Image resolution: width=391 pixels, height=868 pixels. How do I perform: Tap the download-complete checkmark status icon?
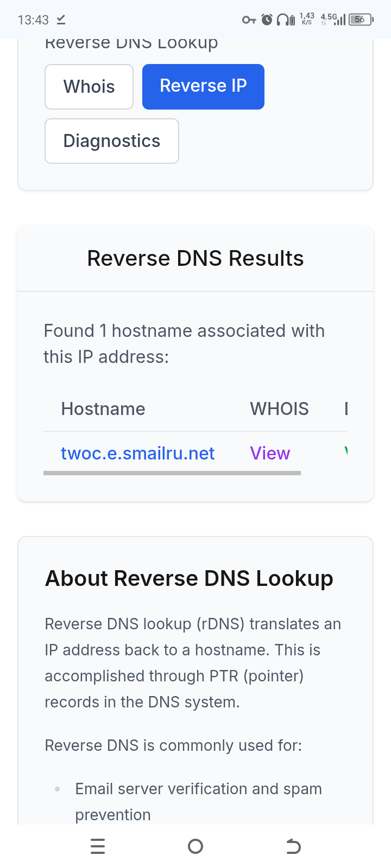coord(61,20)
